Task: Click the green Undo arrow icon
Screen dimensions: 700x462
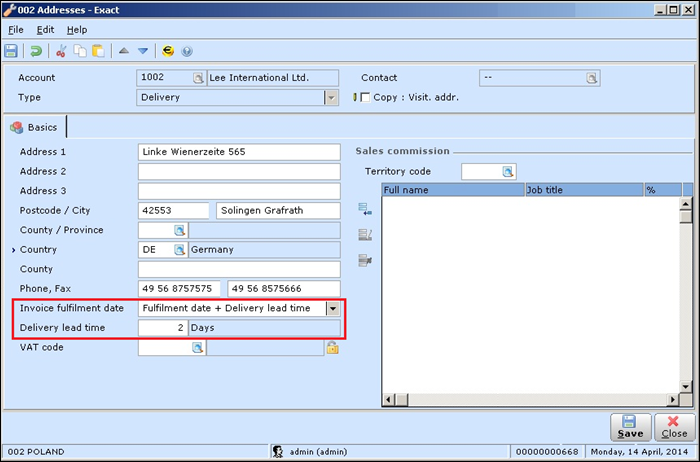Action: tap(37, 51)
